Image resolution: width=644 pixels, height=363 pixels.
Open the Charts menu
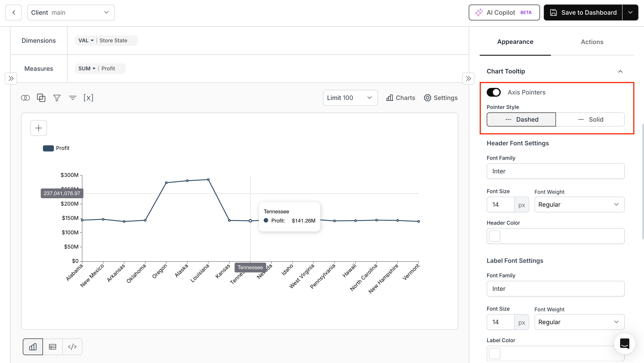click(x=400, y=98)
